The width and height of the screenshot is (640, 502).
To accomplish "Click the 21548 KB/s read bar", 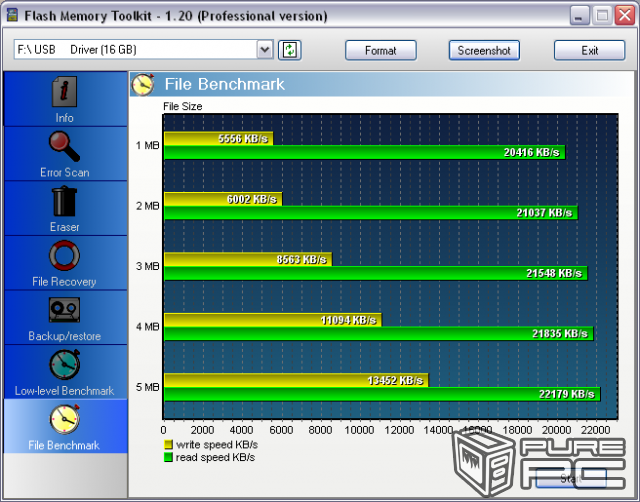I will tap(376, 273).
